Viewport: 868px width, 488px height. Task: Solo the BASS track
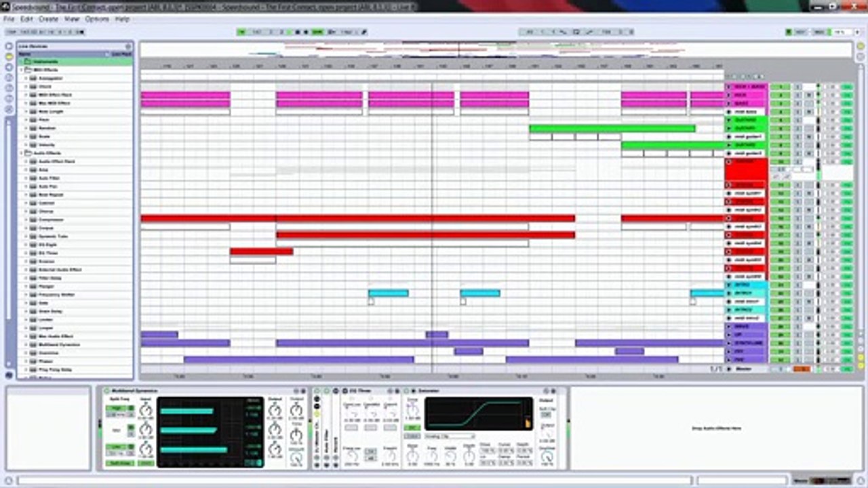click(x=797, y=103)
